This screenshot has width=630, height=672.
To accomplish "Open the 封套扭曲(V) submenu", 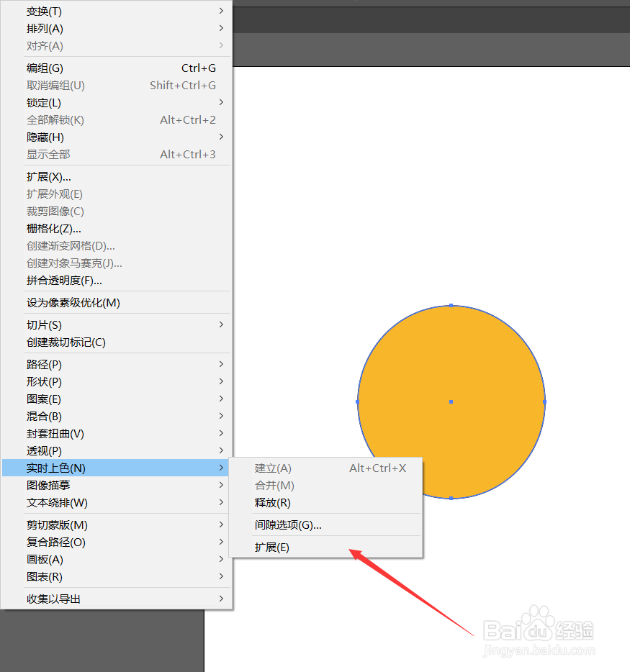I will (117, 433).
